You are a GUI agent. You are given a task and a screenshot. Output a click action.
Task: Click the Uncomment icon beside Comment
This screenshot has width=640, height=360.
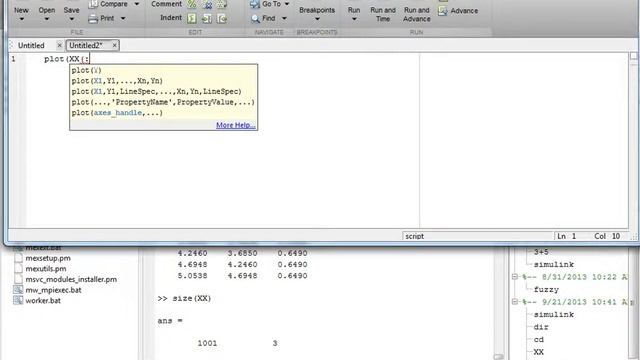(x=207, y=4)
